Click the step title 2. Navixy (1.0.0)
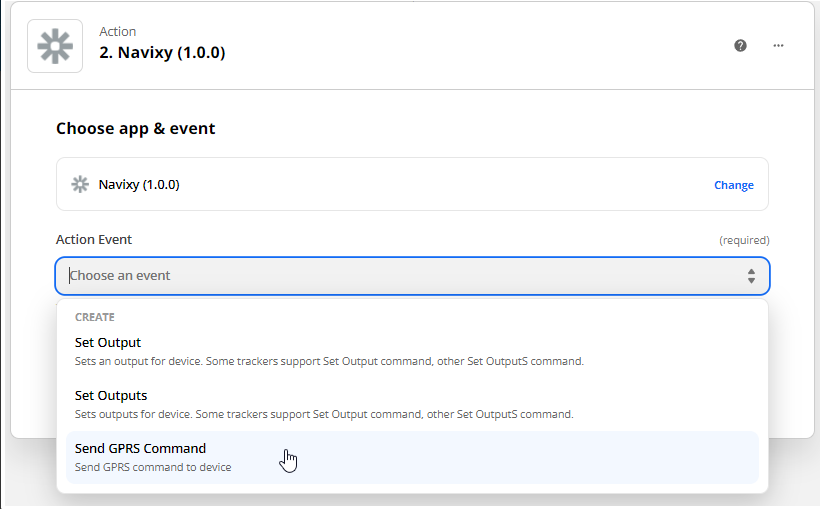Viewport: 822px width, 509px height. pos(162,52)
